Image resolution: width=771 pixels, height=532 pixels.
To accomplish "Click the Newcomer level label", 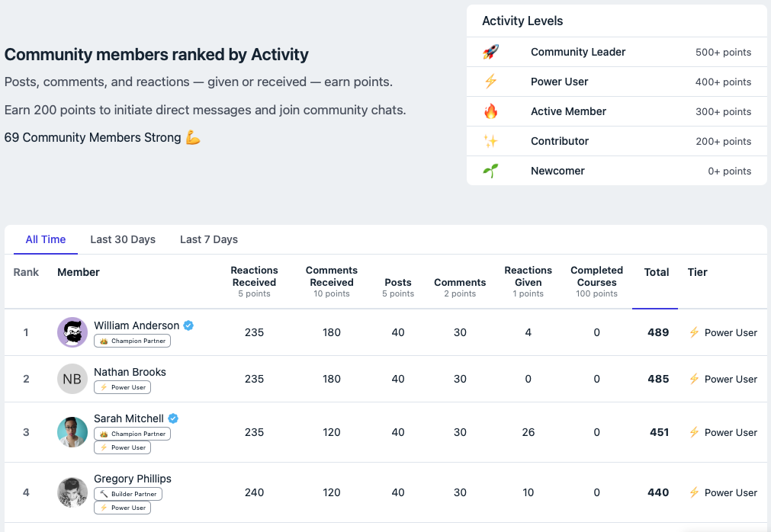I will click(x=557, y=171).
